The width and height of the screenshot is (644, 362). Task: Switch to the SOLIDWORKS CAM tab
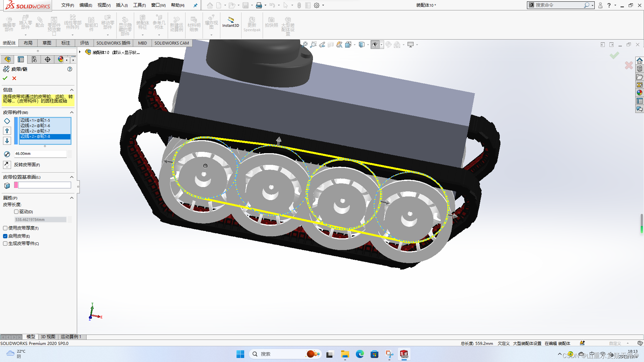pyautogui.click(x=171, y=43)
